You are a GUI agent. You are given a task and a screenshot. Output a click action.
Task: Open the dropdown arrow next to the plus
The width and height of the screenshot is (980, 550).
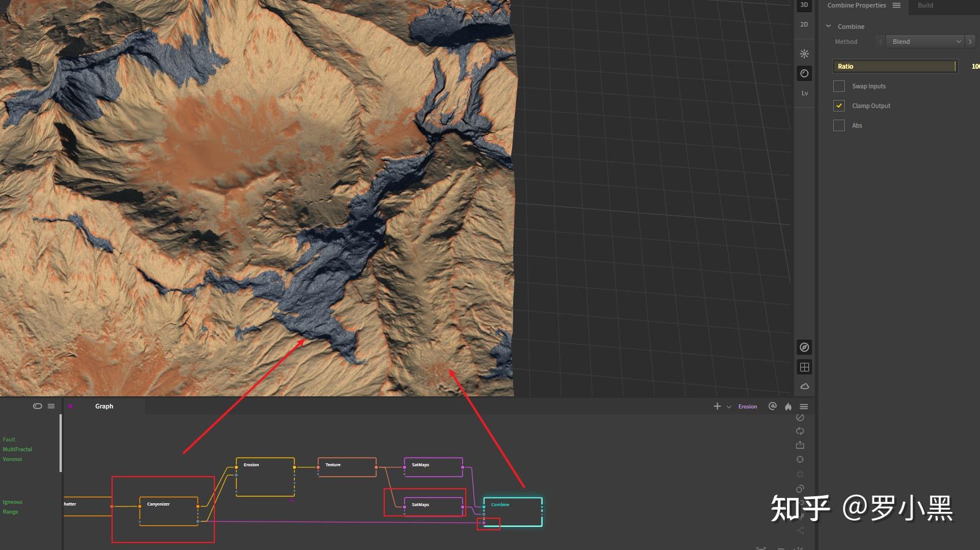(x=729, y=407)
